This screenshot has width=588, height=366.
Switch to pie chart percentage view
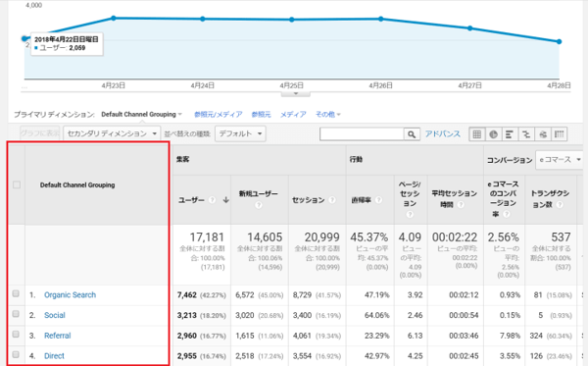pos(494,134)
